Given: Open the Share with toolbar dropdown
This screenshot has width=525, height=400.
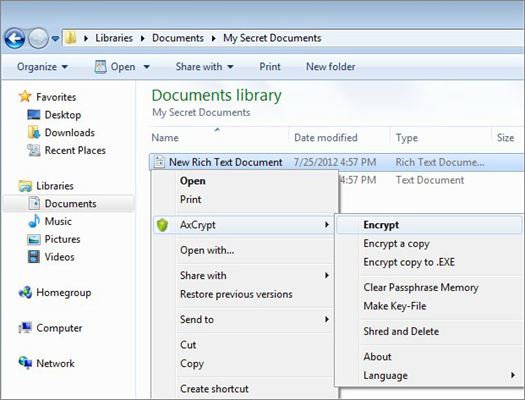Looking at the screenshot, I should (204, 67).
